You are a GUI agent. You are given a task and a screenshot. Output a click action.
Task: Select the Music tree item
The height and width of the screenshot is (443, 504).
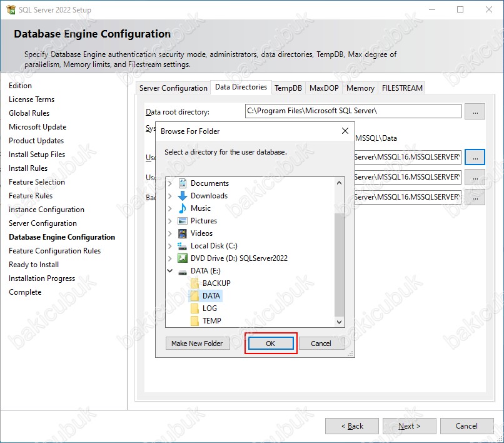click(201, 208)
